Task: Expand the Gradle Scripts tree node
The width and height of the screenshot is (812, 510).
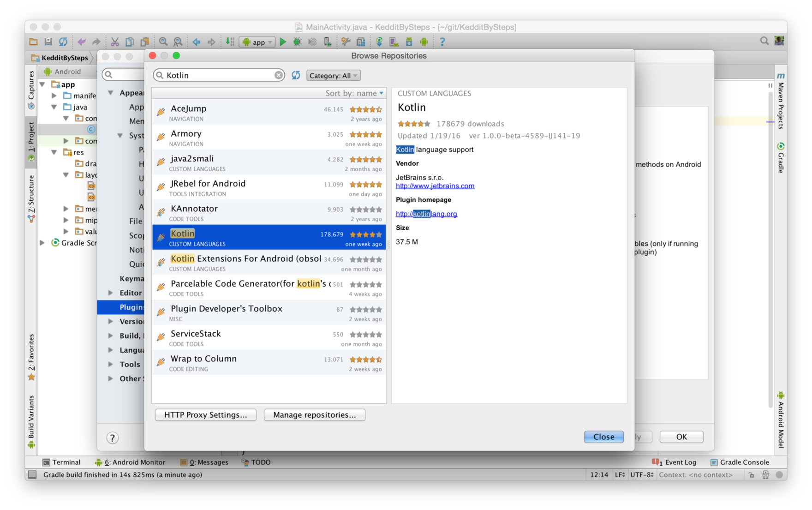Action: (42, 243)
